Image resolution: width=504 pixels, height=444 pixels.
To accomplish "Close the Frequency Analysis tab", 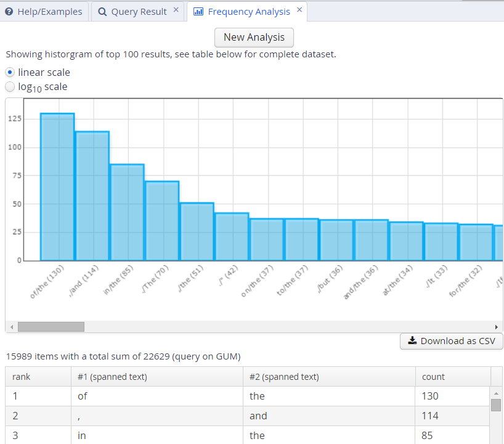I will coord(299,10).
